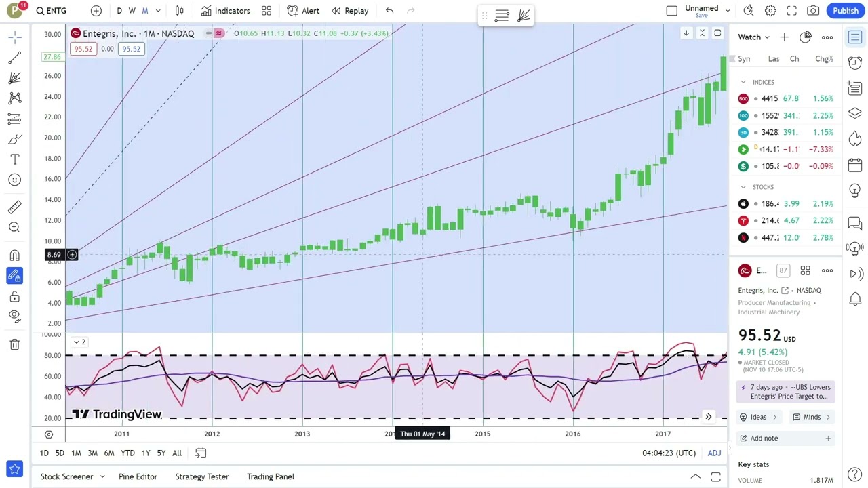The image size is (868, 488).
Task: Open the Trading Panel tab
Action: coord(271,477)
